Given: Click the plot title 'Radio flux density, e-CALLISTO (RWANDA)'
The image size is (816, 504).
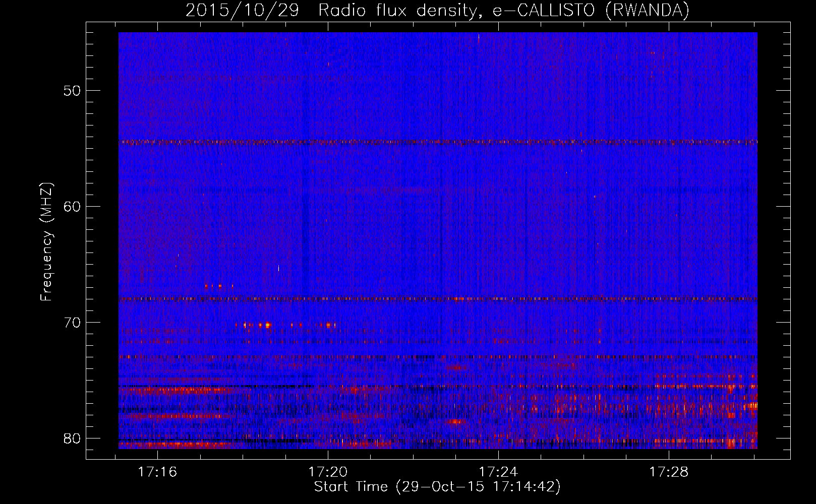Looking at the screenshot, I should click(x=504, y=10).
